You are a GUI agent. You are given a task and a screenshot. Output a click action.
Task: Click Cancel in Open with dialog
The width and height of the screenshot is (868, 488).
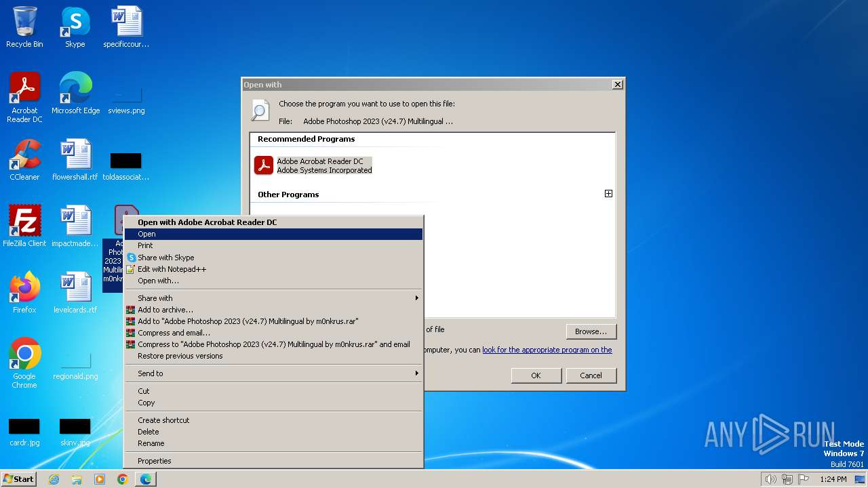[591, 375]
